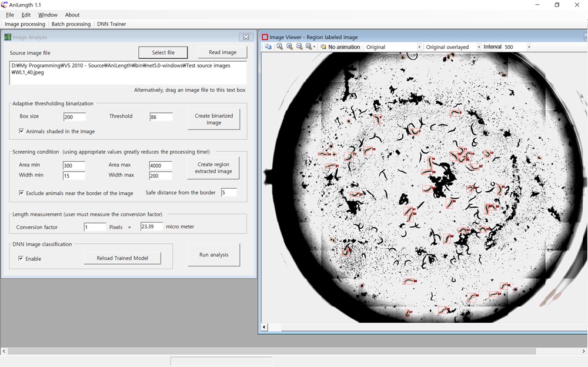Close the Image Analysis panel
The height and width of the screenshot is (367, 588).
[246, 37]
